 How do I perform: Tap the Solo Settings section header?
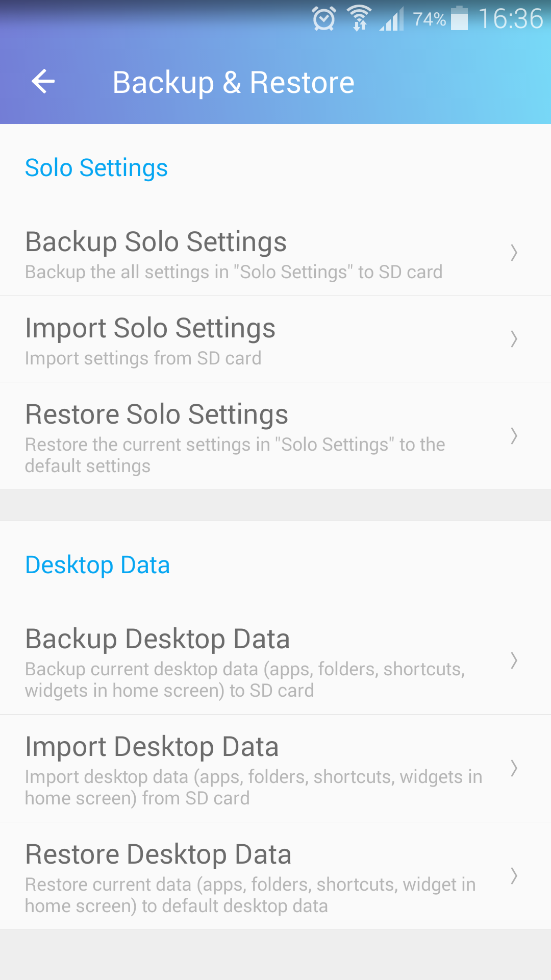tap(96, 168)
